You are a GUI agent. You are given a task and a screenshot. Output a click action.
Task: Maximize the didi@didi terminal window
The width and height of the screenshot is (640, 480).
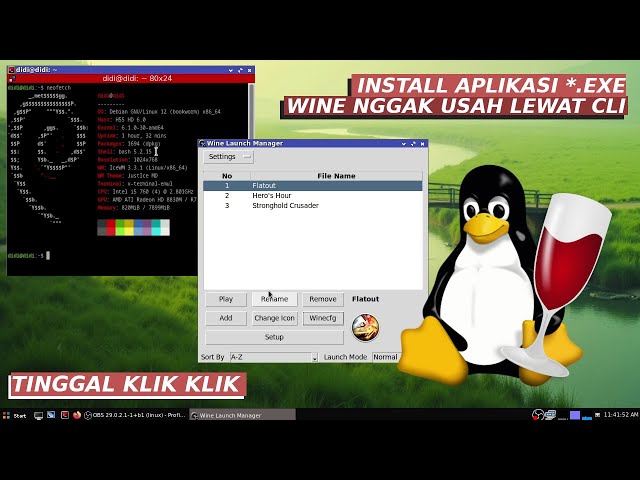(x=240, y=70)
